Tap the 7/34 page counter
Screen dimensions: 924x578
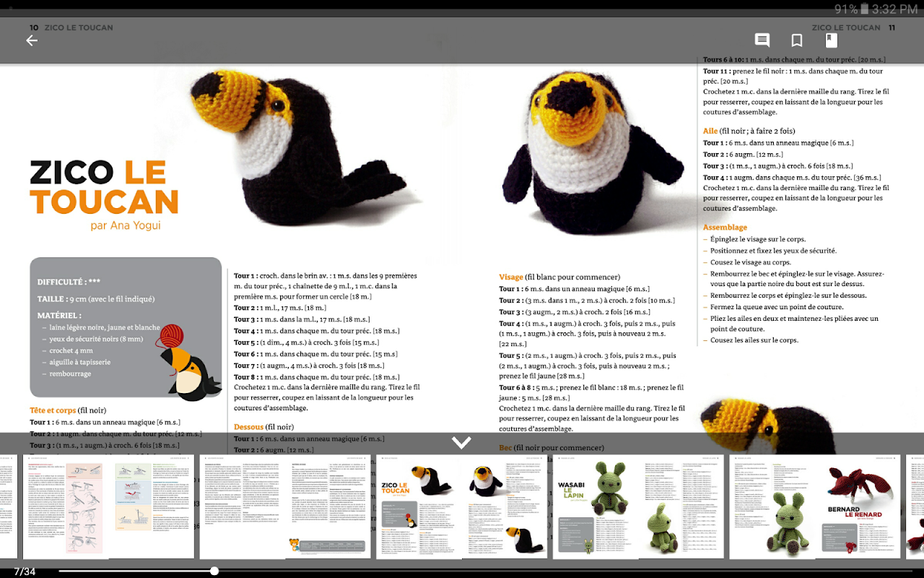click(x=25, y=571)
